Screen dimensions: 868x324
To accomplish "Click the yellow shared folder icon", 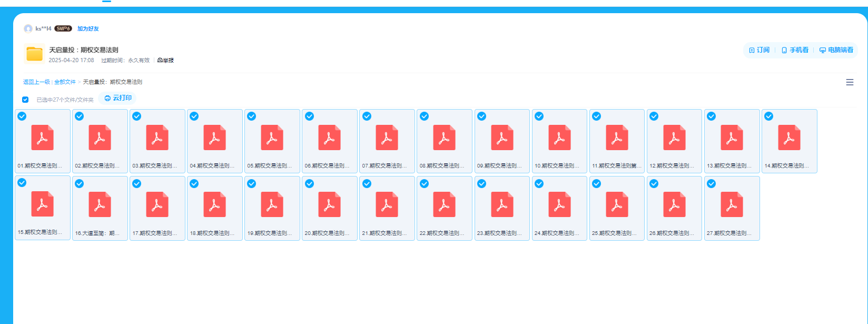I will click(x=34, y=54).
